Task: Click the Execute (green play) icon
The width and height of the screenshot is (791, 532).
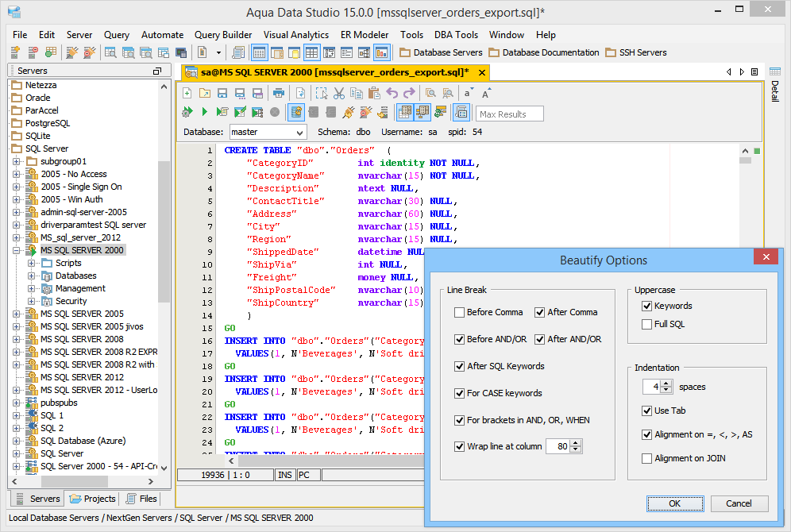Action: tap(204, 113)
